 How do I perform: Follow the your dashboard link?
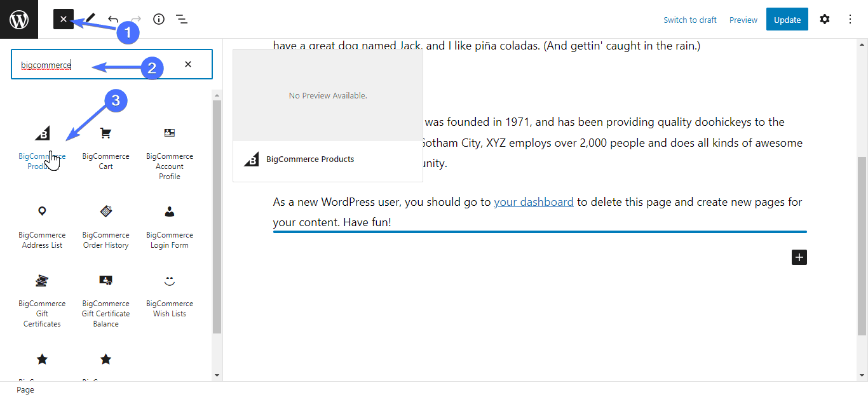tap(534, 202)
